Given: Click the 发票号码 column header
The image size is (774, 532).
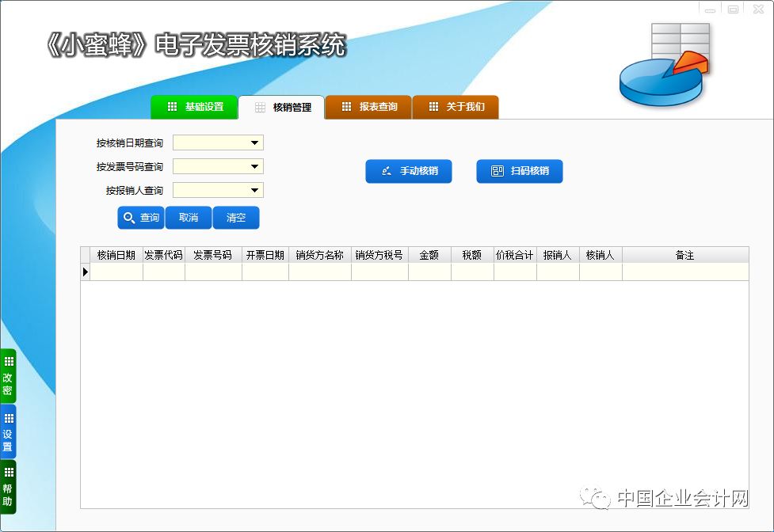Looking at the screenshot, I should [213, 255].
